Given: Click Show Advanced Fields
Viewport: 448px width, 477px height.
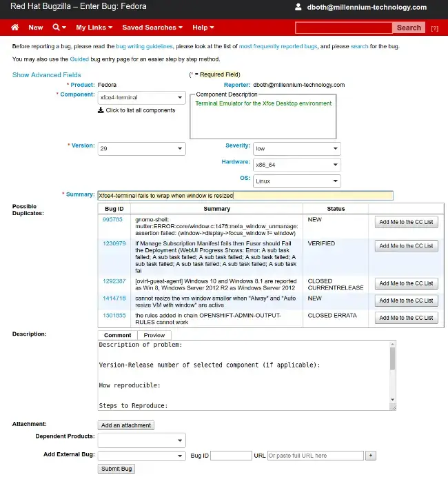Looking at the screenshot, I should [47, 75].
